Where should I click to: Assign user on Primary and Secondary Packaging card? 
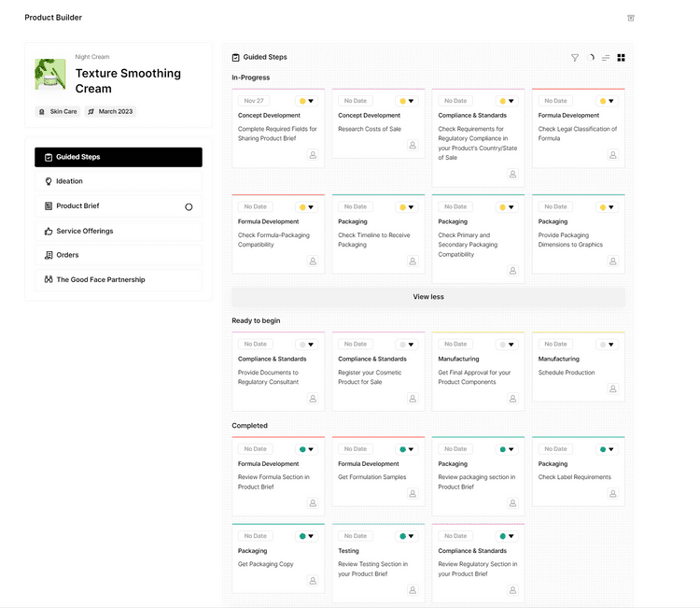[x=513, y=271]
